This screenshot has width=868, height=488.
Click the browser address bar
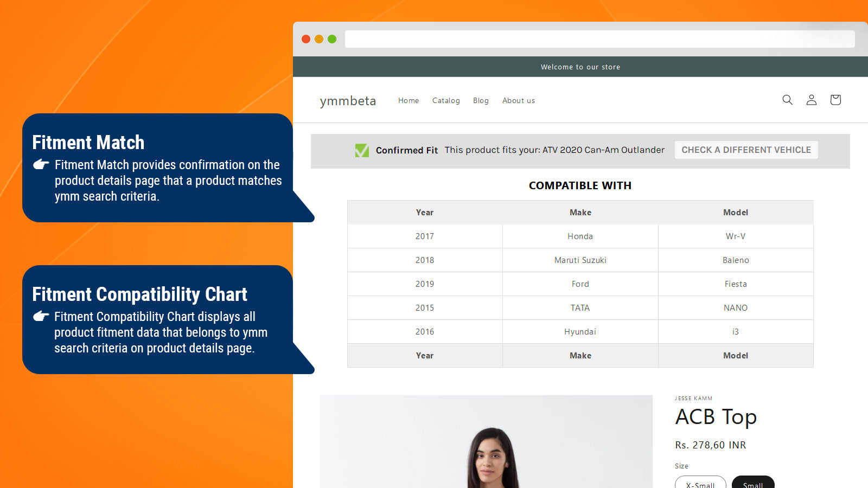[599, 39]
